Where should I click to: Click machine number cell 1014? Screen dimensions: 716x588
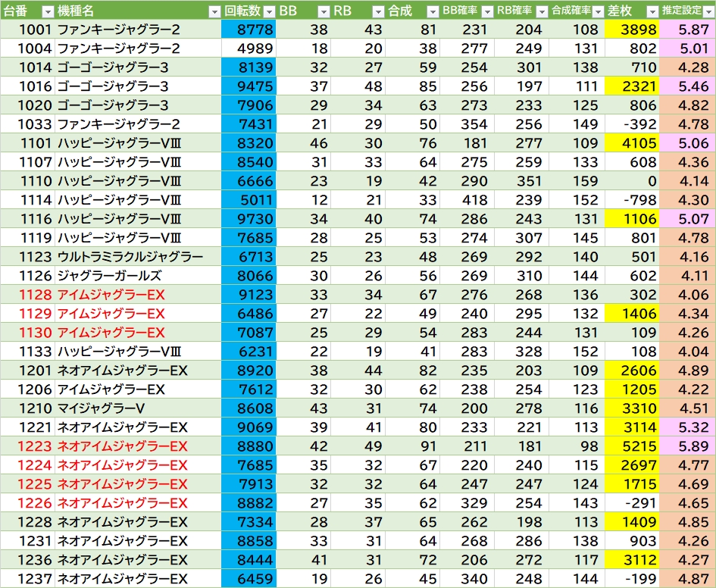[27, 67]
